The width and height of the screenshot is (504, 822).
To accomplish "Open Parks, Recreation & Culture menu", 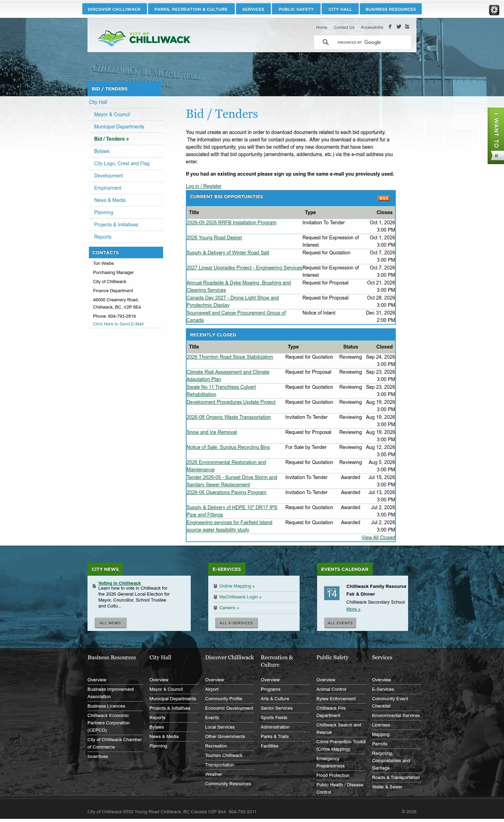I will click(x=191, y=9).
